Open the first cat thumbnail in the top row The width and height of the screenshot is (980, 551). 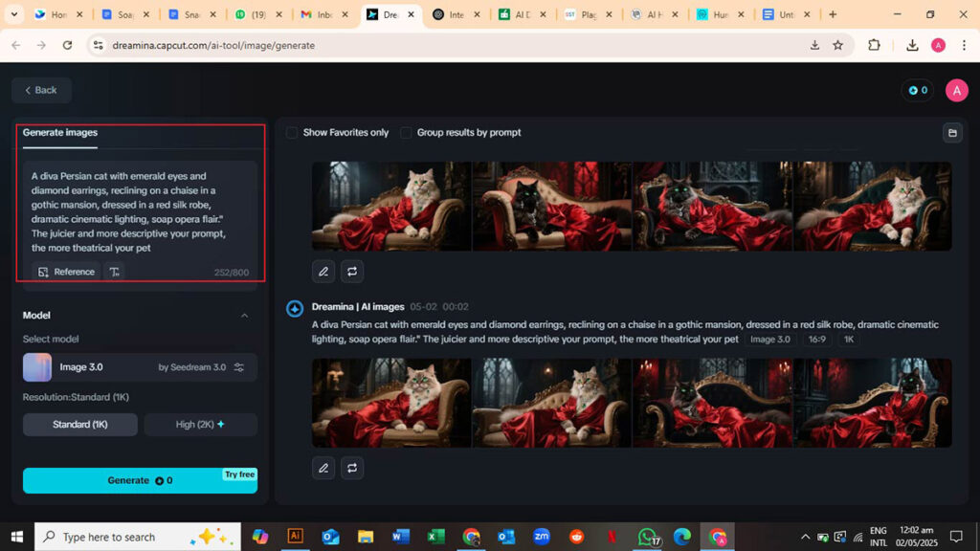(x=391, y=207)
